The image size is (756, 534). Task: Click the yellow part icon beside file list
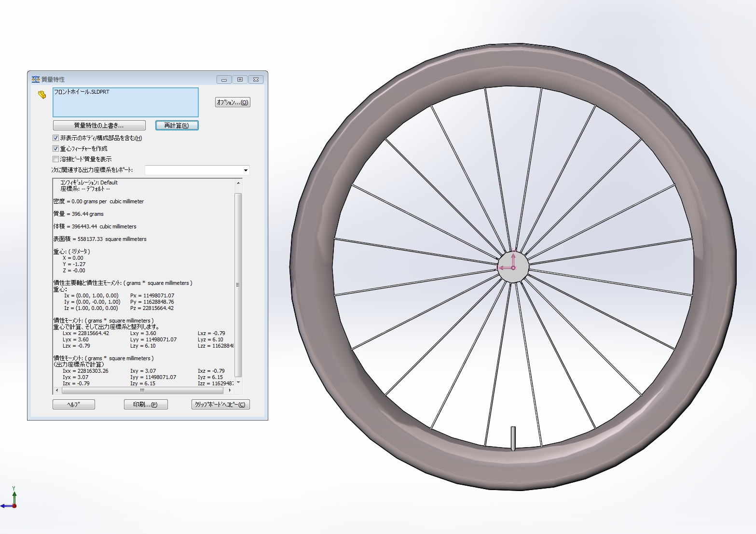click(x=42, y=95)
